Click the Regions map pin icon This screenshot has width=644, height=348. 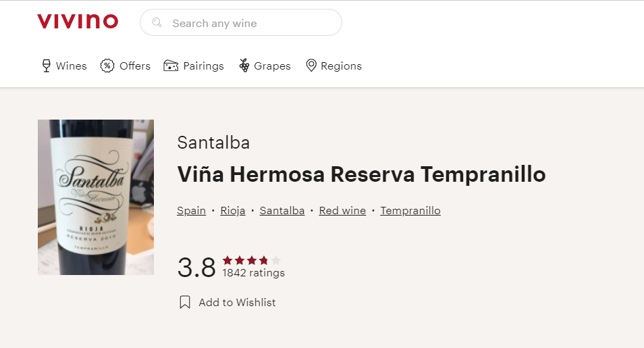point(311,66)
